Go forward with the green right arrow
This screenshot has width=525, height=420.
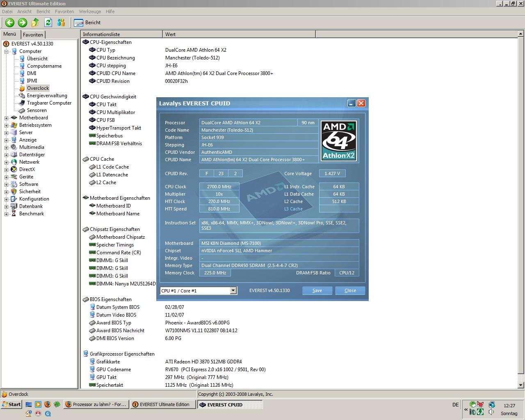point(23,23)
